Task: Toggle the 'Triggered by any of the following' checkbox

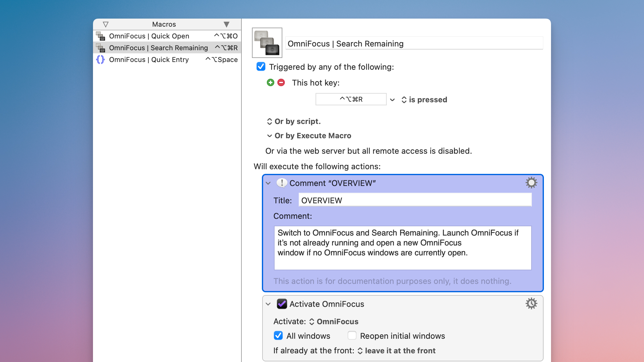Action: pyautogui.click(x=261, y=67)
